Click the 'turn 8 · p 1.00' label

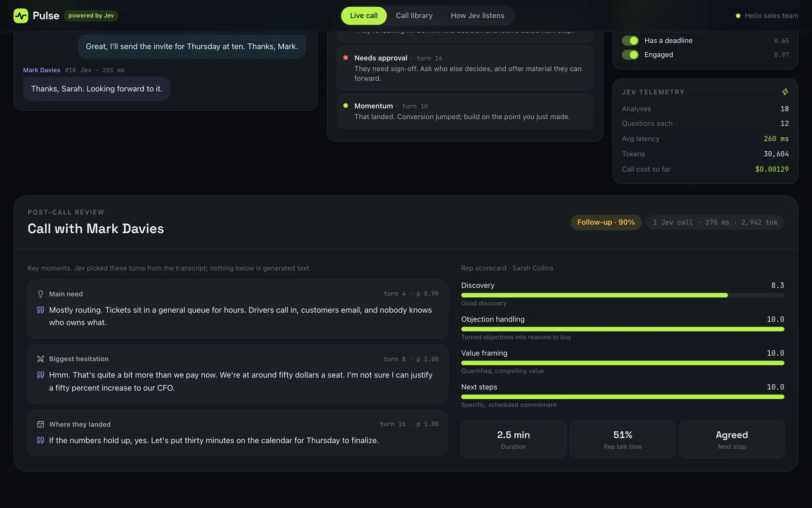411,359
